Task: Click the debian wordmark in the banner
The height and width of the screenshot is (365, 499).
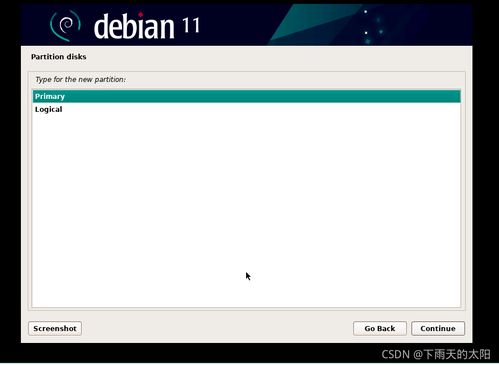Action: point(134,26)
